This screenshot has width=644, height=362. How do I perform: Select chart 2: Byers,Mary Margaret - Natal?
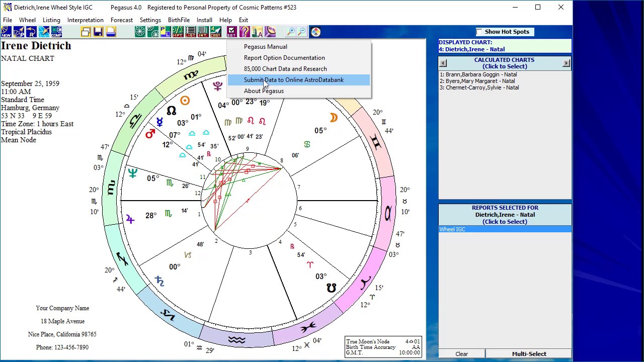coord(477,81)
